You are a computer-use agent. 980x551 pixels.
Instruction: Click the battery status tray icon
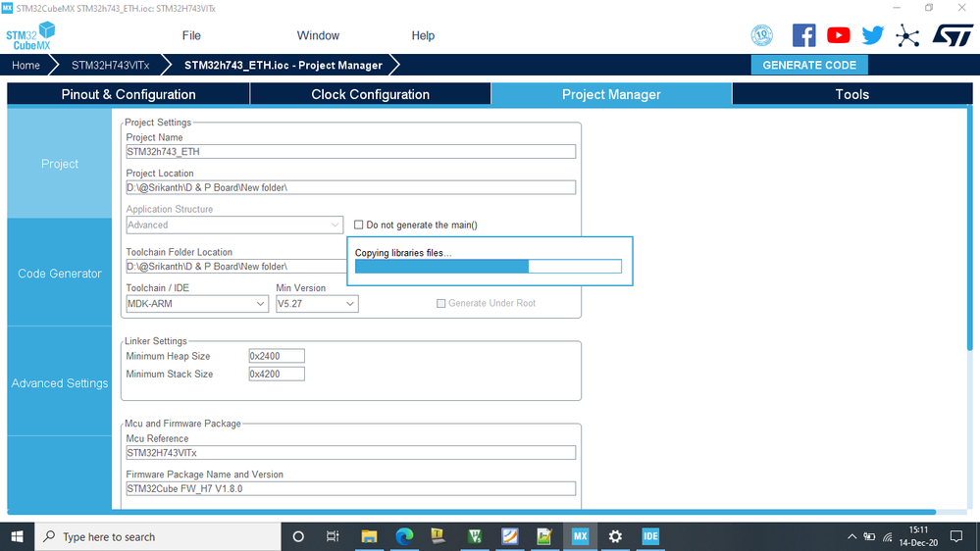[869, 536]
